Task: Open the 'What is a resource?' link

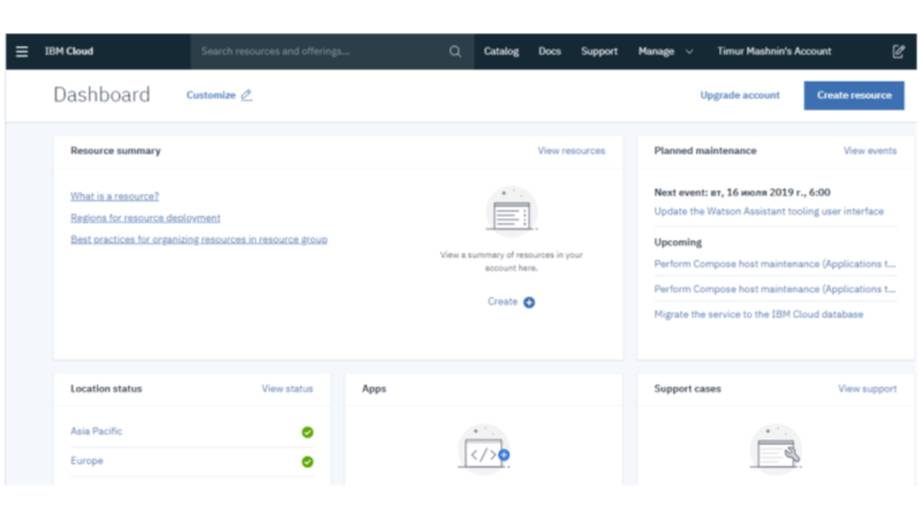Action: pyautogui.click(x=114, y=197)
